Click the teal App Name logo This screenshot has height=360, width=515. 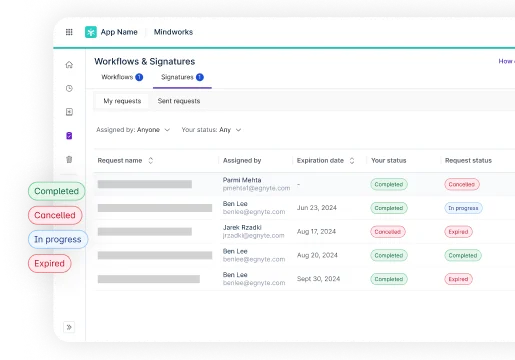tap(91, 32)
